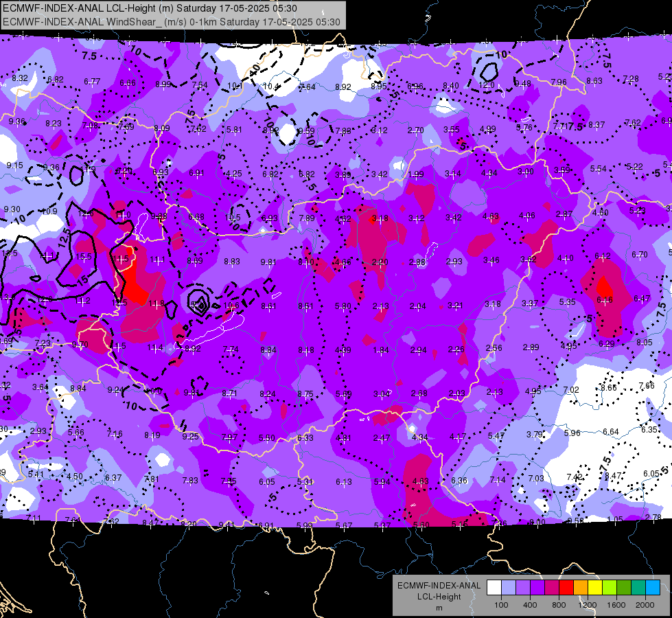Screen dimensions: 672x618
Task: Click the grid value 8.95
Action: coord(379,87)
